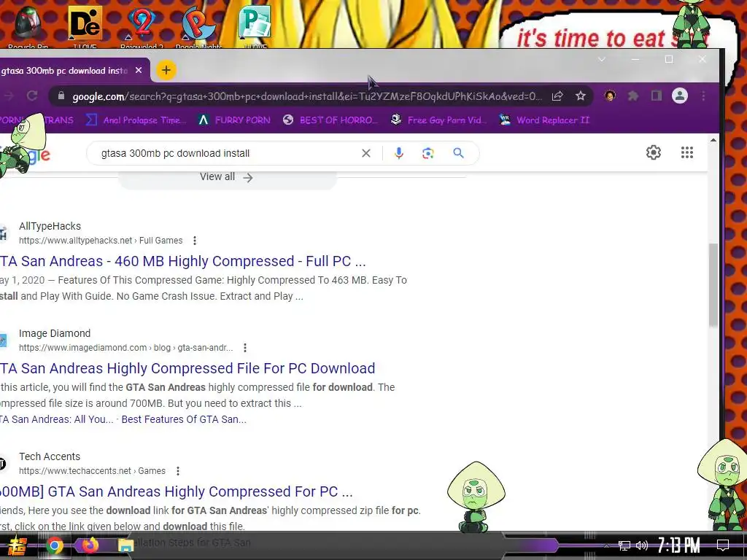
Task: Open the 7:13 PM taskbar clock
Action: point(678,545)
